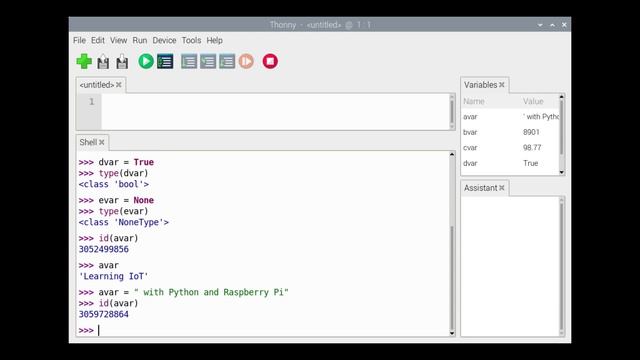The height and width of the screenshot is (360, 640).
Task: Click the <class 'NoneType'> output line
Action: click(x=124, y=222)
